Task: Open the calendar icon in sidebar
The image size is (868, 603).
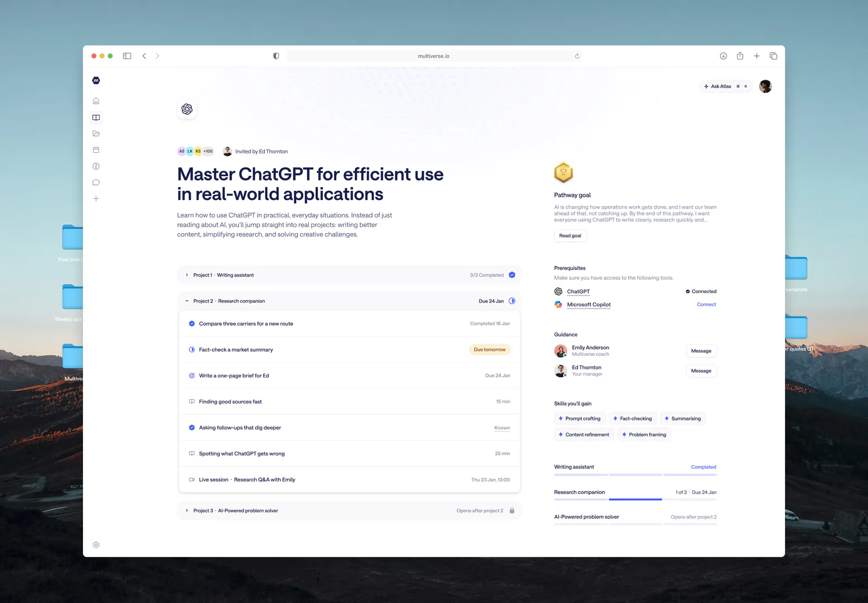Action: (96, 150)
